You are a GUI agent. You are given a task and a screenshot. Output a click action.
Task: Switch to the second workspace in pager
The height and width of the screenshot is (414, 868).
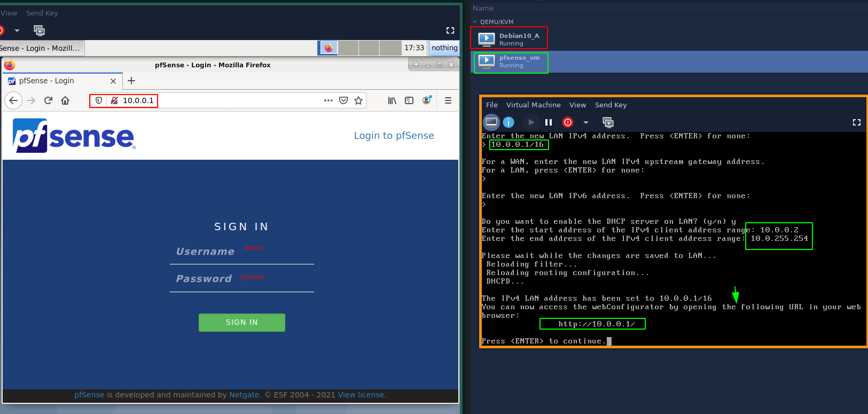(x=348, y=48)
